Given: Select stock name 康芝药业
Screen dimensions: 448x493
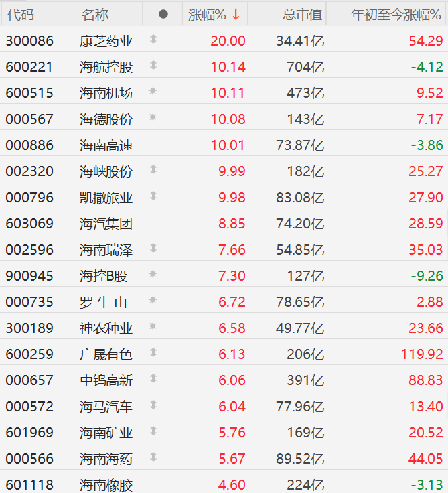Looking at the screenshot, I should click(x=106, y=41).
